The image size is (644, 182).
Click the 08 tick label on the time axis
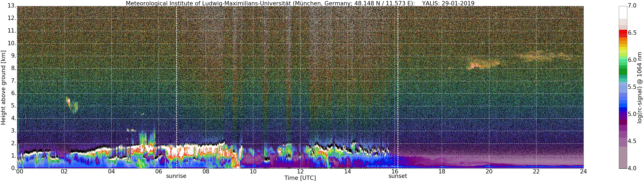(x=206, y=172)
